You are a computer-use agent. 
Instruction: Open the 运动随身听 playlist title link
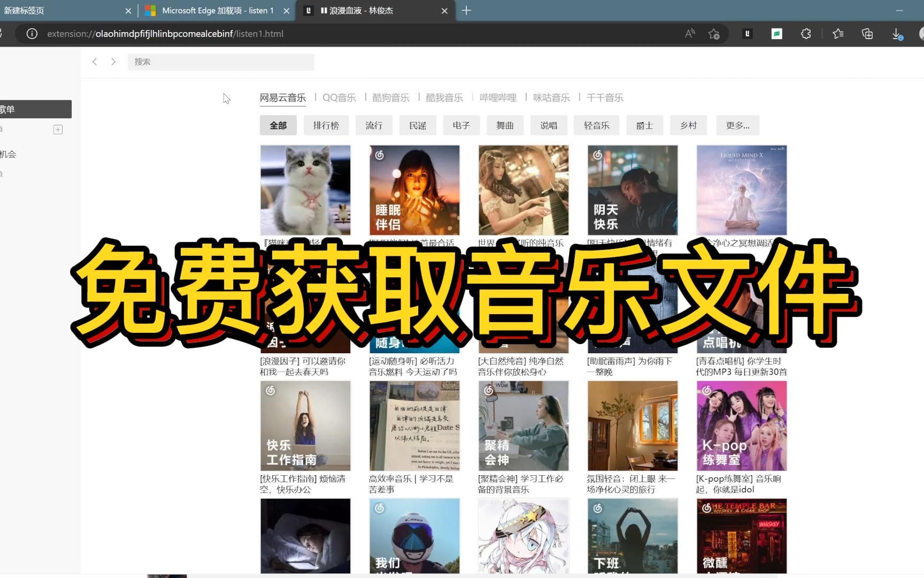tap(413, 367)
